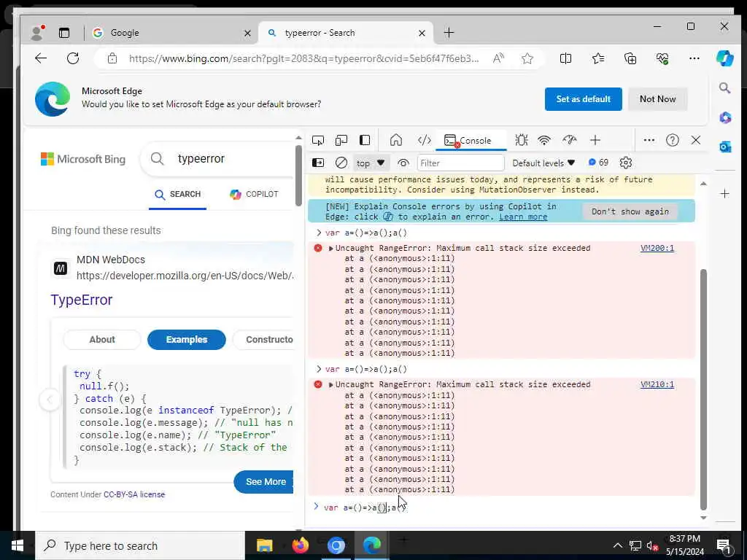Viewport: 747px width, 560px height.
Task: Click Set as default button
Action: pyautogui.click(x=583, y=99)
